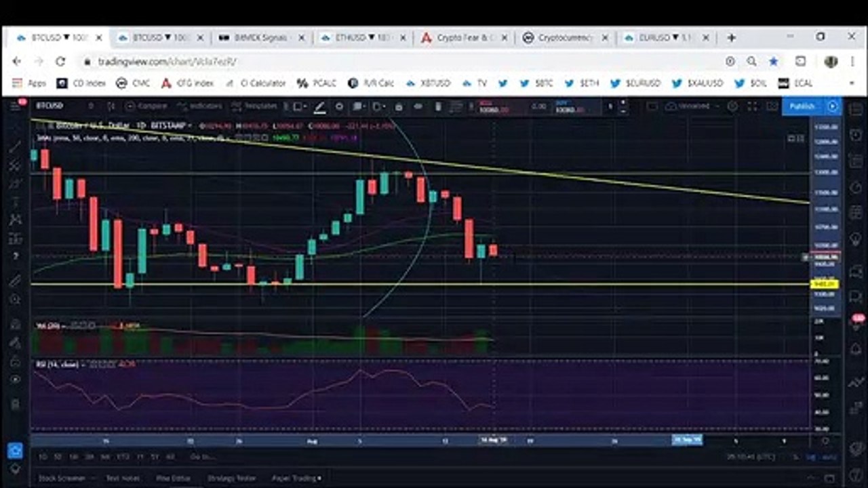
Task: Open the Templates dropdown in toolbar
Action: pyautogui.click(x=254, y=106)
